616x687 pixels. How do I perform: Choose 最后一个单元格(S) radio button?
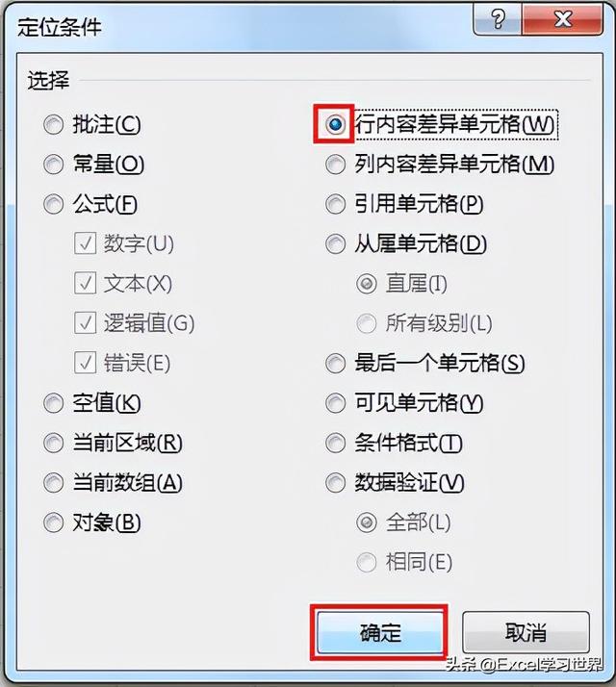click(335, 364)
